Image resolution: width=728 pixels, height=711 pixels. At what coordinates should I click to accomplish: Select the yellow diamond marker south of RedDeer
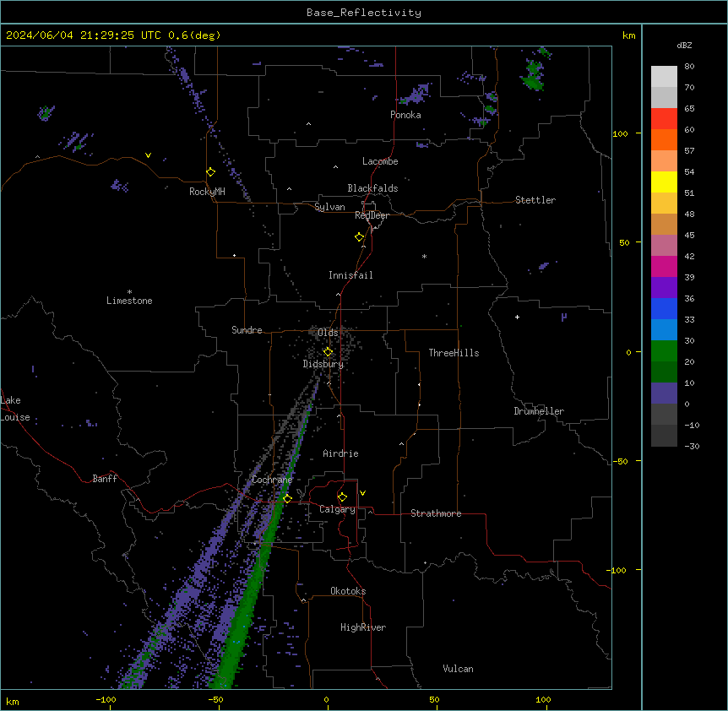[359, 237]
